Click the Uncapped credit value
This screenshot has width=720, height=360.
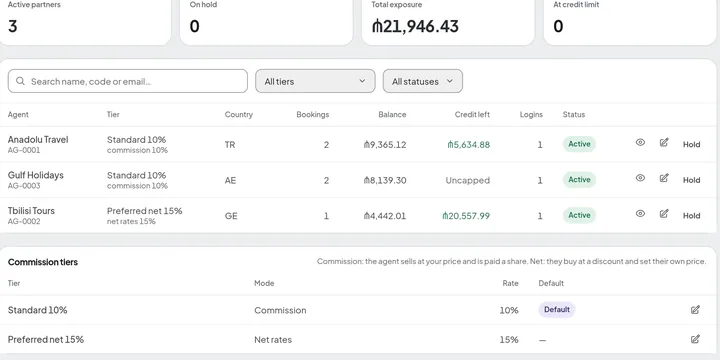(467, 180)
